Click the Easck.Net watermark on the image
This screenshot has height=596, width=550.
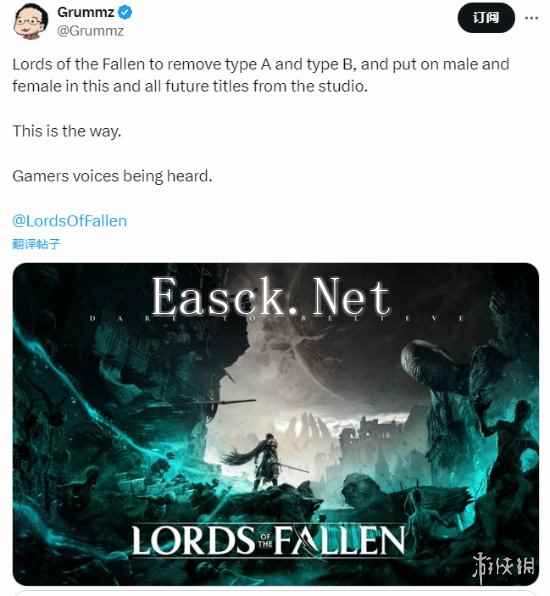click(x=271, y=296)
